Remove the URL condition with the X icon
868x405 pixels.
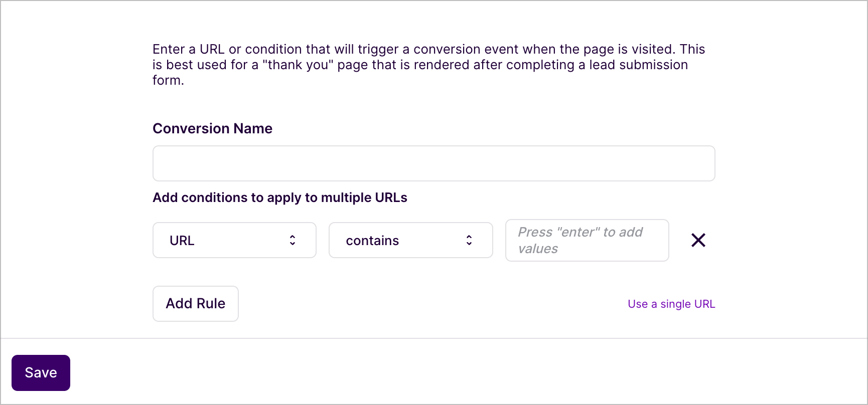(x=698, y=240)
